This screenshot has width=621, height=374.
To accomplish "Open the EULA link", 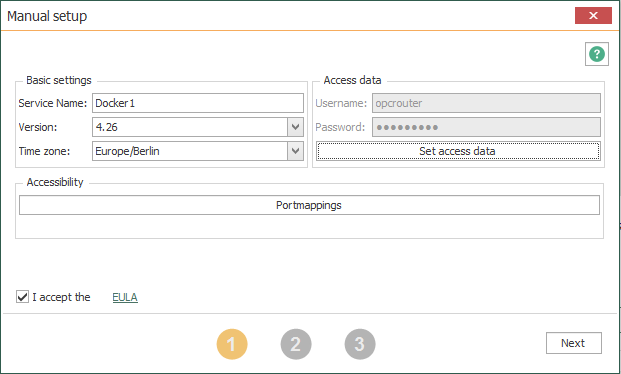I will (125, 297).
